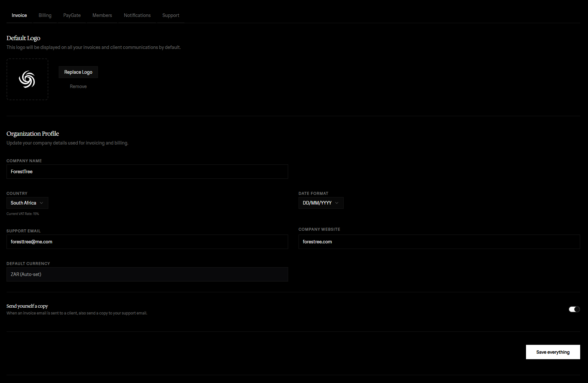Select the Notifications tab
The width and height of the screenshot is (588, 383).
tap(137, 15)
